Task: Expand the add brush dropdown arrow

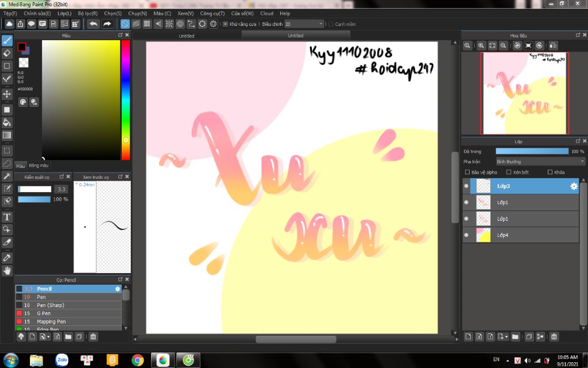Action: pos(48,337)
